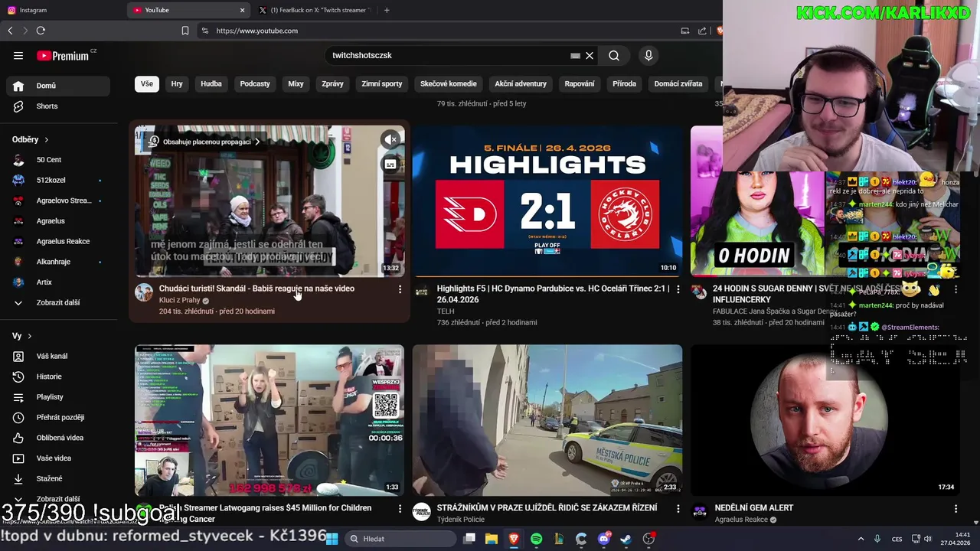Open watch Historie
The width and height of the screenshot is (980, 551).
click(58, 377)
